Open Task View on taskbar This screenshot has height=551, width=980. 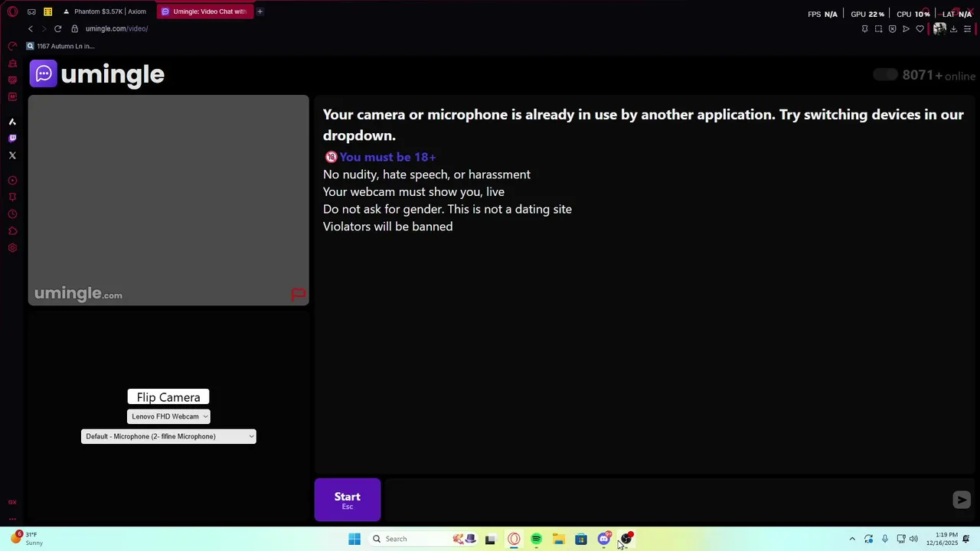[x=490, y=539]
